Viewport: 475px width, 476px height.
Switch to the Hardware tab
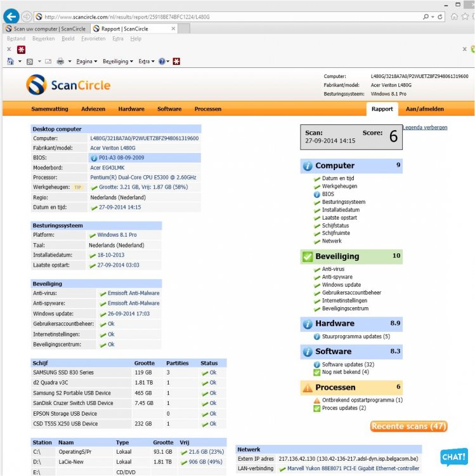(x=131, y=109)
